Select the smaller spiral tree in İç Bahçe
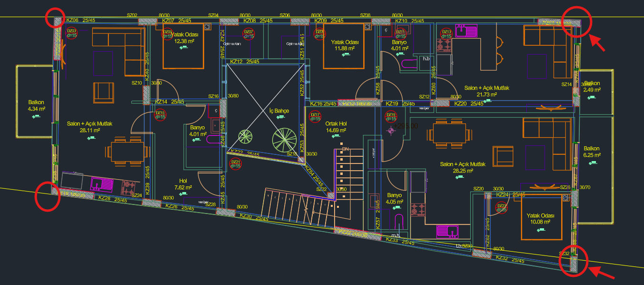Screen dimensions: 644x285 pos(246,138)
